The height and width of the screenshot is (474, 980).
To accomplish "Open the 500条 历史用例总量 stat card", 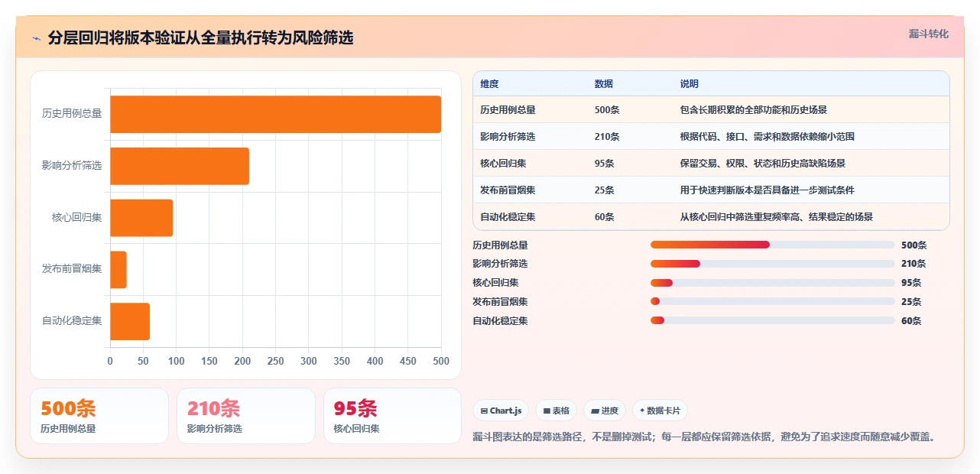I will tap(99, 416).
